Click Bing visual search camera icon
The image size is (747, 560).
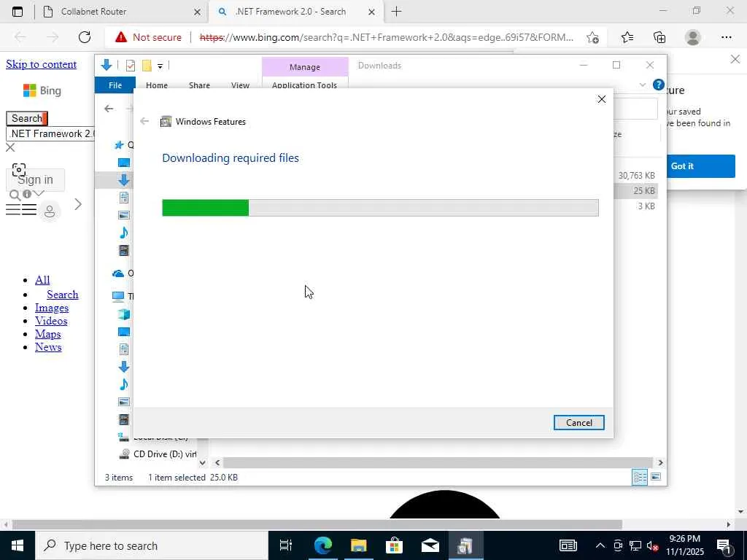pos(18,170)
